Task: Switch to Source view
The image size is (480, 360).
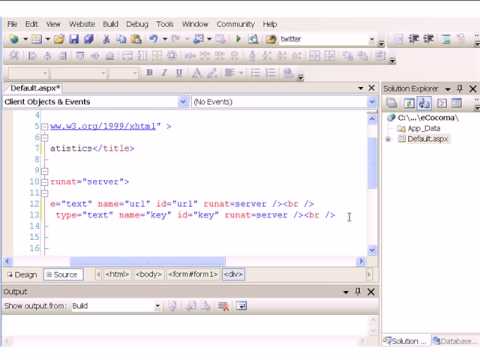Action: click(x=63, y=275)
